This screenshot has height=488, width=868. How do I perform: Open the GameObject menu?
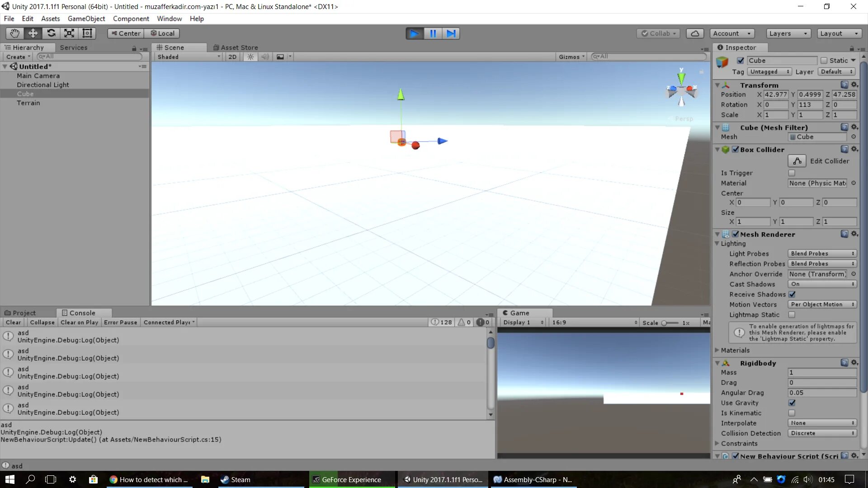(x=86, y=19)
